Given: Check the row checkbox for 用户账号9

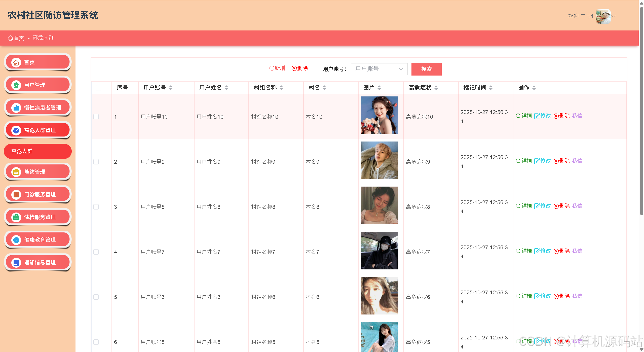Looking at the screenshot, I should coord(96,162).
